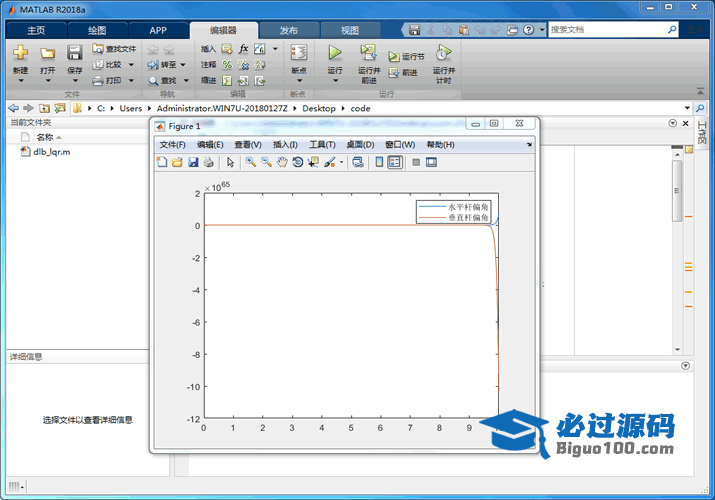
Task: Click the Hide Plot Tools icon in Figure toolbar
Action: (416, 162)
